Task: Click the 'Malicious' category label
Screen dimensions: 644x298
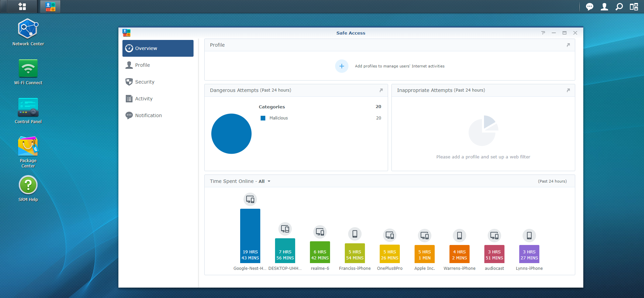Action: (x=279, y=118)
